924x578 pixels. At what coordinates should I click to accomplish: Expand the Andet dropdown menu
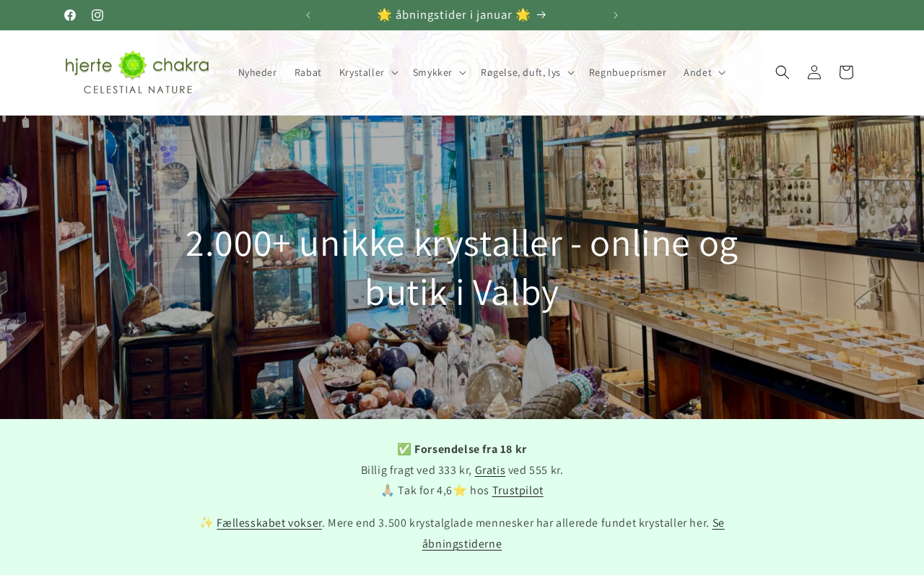(x=704, y=72)
